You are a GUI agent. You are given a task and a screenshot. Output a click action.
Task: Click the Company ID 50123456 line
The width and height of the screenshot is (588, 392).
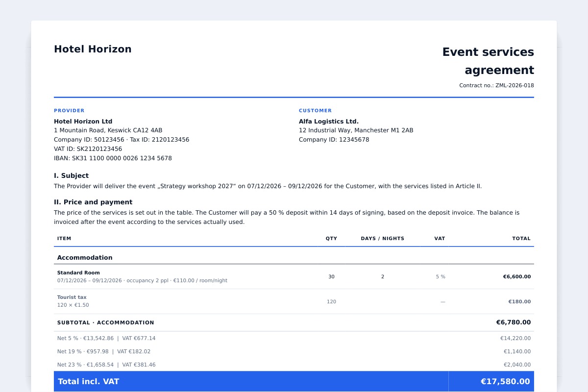pyautogui.click(x=122, y=140)
